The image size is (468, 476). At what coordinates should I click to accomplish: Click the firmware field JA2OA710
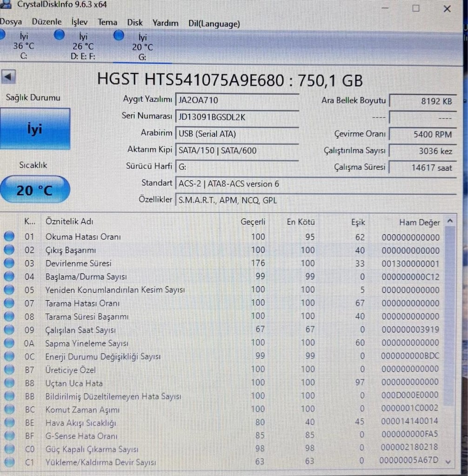point(237,100)
